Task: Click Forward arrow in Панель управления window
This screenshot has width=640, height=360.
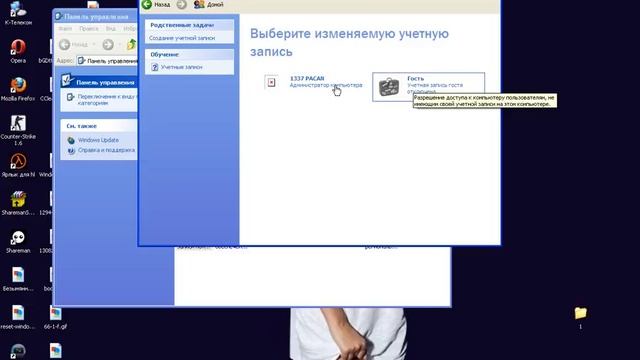Action: (x=108, y=44)
